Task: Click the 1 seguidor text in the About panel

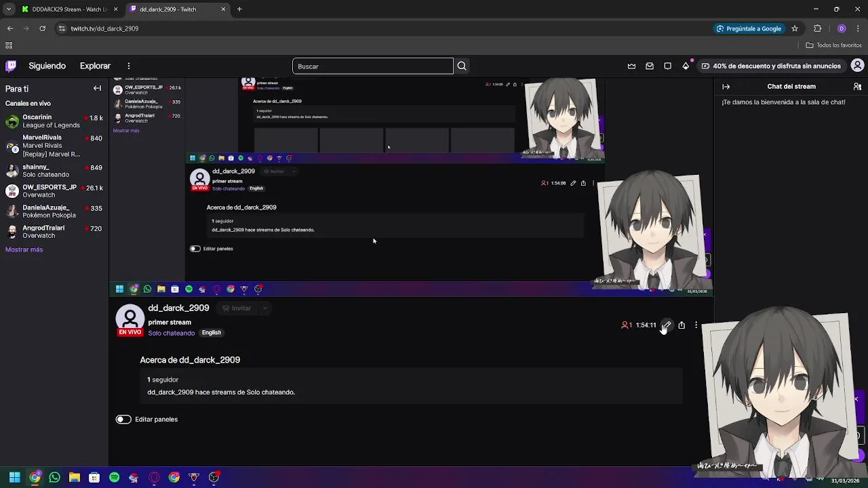Action: tap(163, 380)
